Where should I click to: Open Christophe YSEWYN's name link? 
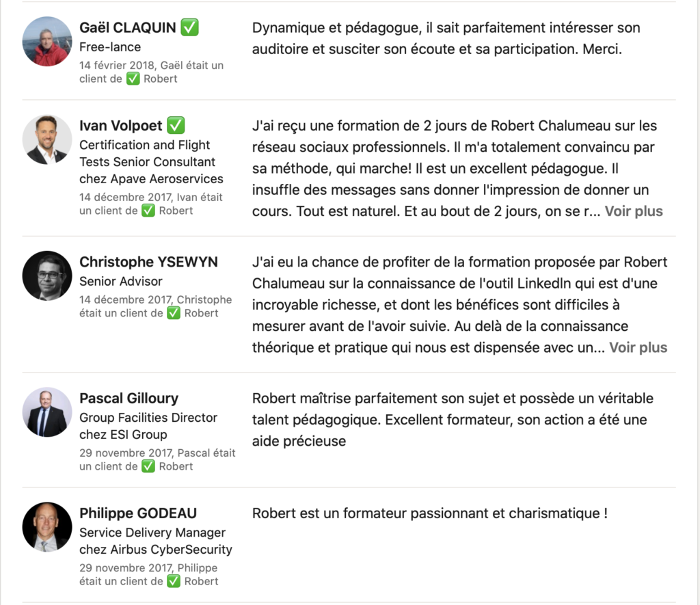pyautogui.click(x=148, y=262)
